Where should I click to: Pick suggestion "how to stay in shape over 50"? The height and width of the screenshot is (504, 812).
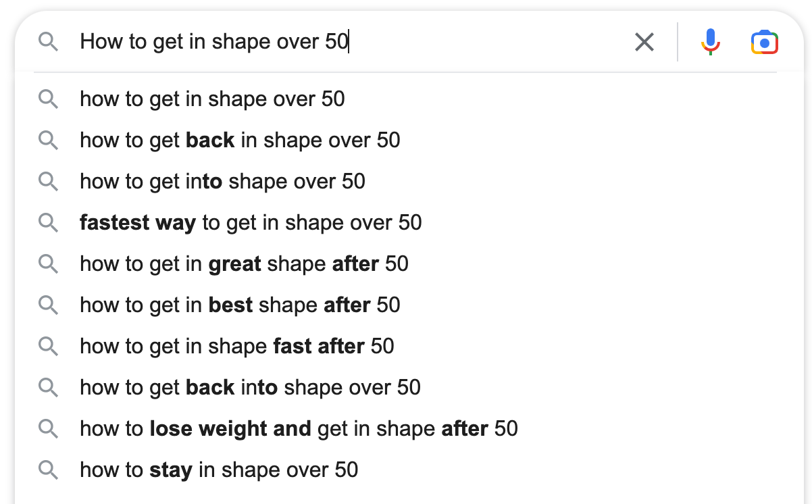tap(219, 470)
